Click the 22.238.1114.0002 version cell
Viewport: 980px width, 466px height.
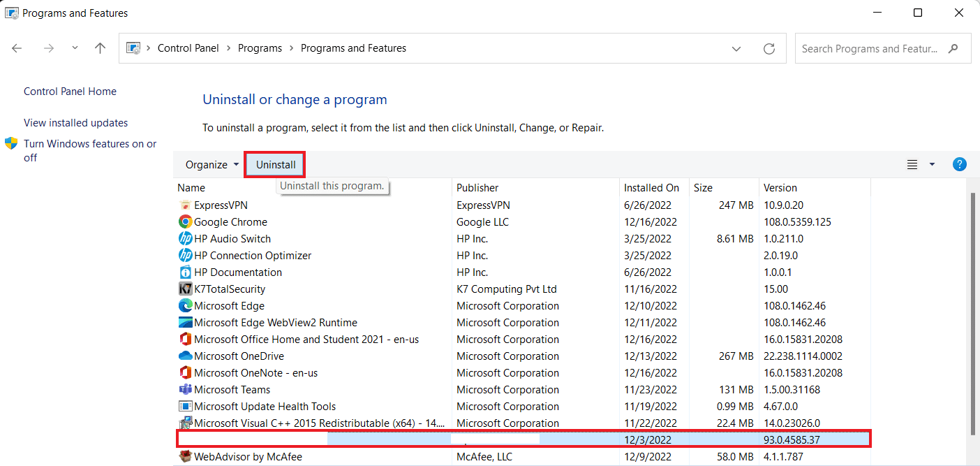803,356
